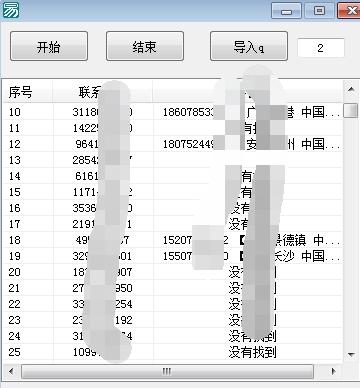Click the horizontal scrollbar thumb grip

coord(167,371)
